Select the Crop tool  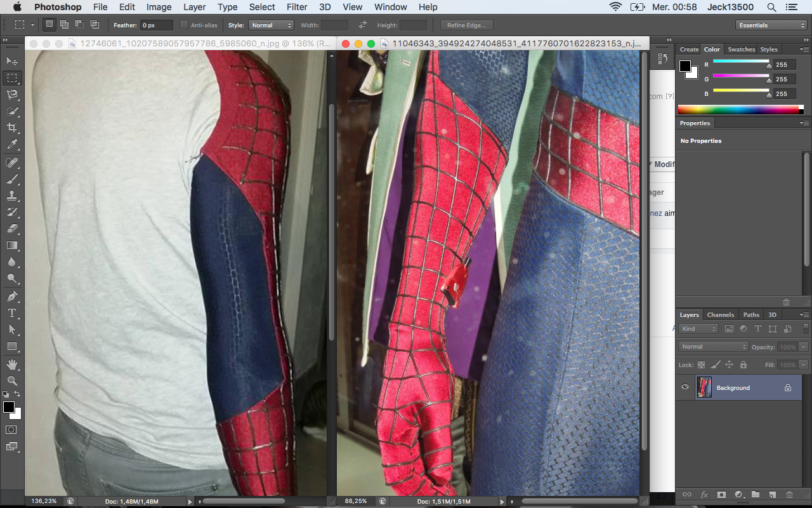tap(12, 128)
